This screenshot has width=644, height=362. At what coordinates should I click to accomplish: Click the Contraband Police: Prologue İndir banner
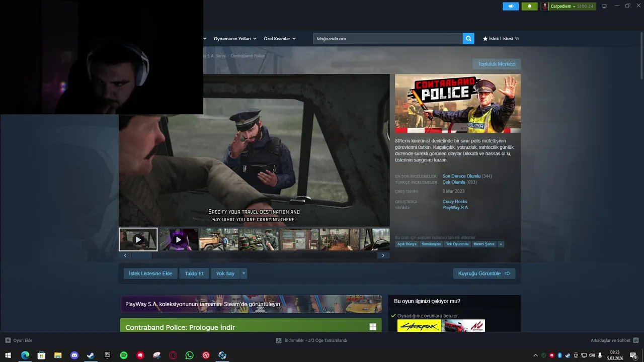(251, 325)
